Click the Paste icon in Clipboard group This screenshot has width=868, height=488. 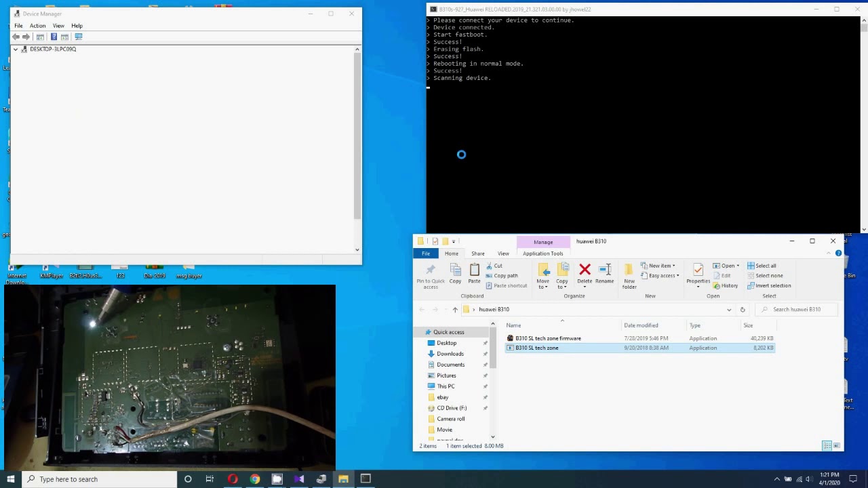click(x=474, y=270)
